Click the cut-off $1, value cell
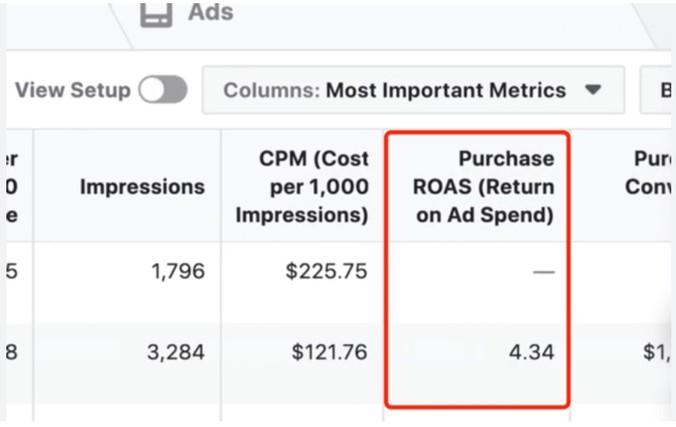676x427 pixels. click(655, 351)
